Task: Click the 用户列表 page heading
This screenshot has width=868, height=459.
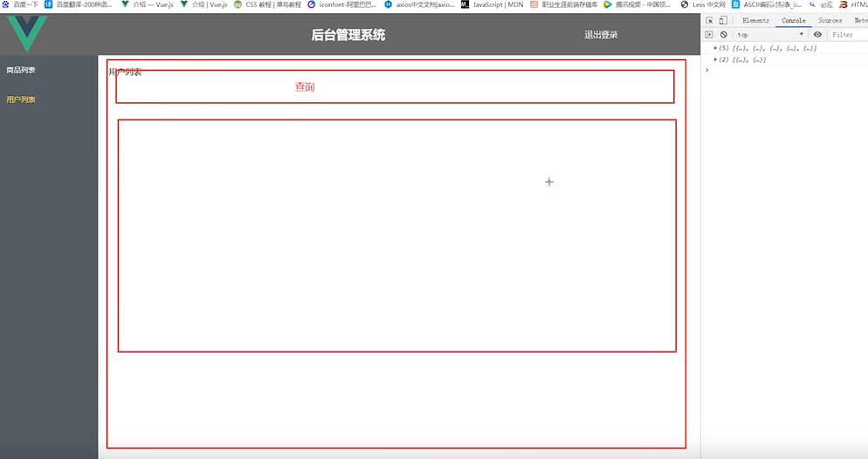Action: (125, 72)
